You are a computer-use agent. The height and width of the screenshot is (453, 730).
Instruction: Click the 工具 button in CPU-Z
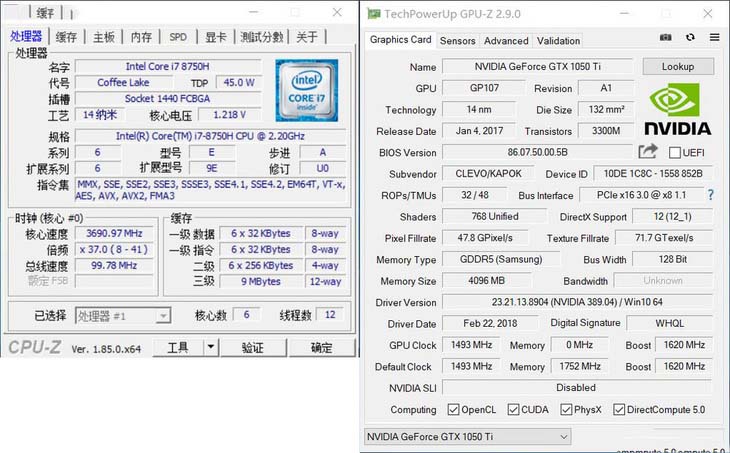178,347
